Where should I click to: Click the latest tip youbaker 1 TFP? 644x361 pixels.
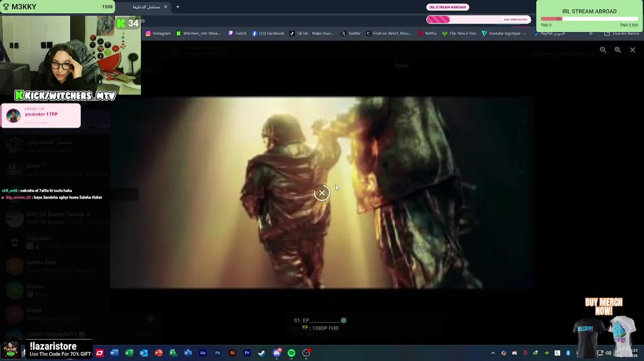point(40,115)
